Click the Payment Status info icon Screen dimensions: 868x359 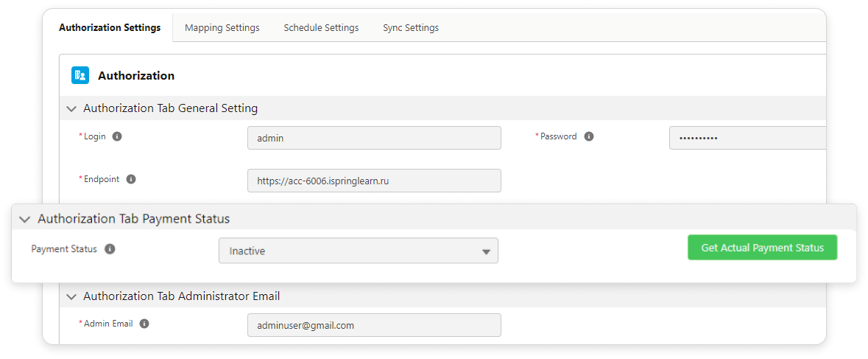[110, 249]
